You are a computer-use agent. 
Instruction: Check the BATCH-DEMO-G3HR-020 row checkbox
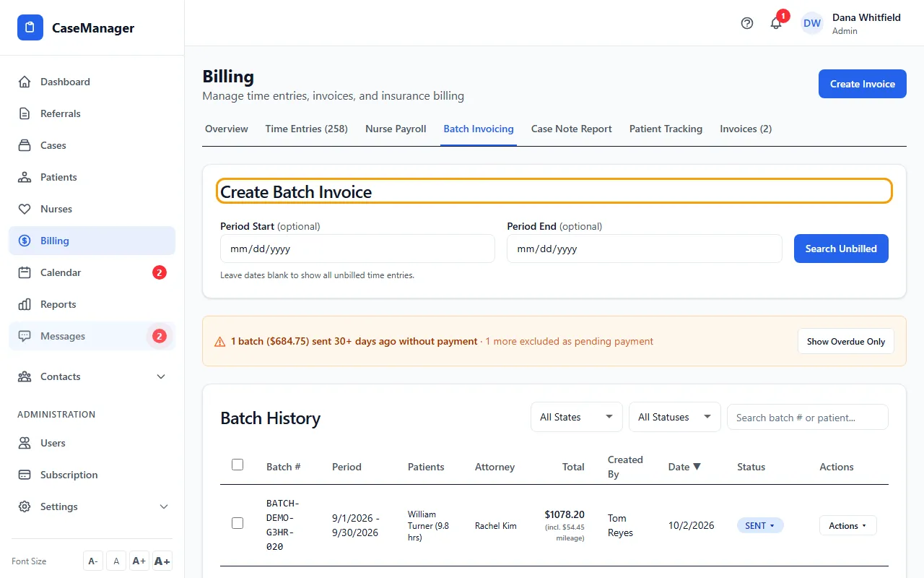pos(237,523)
